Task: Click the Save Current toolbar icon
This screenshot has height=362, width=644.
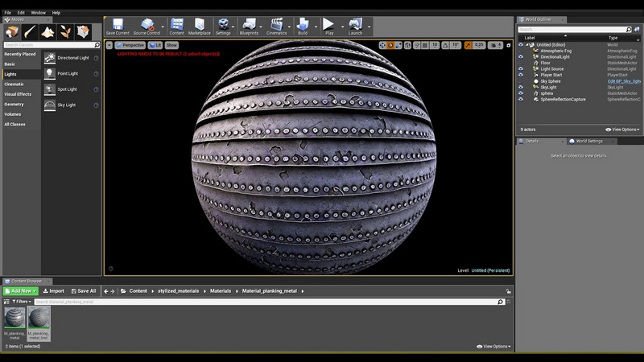Action: point(117,26)
